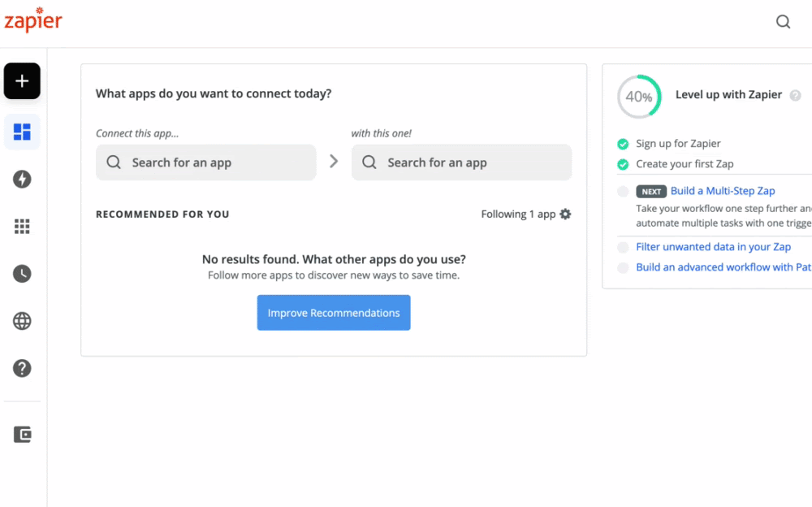Click the 'RECOMMENDED FOR YOU' heading
The height and width of the screenshot is (507, 812).
(x=162, y=214)
